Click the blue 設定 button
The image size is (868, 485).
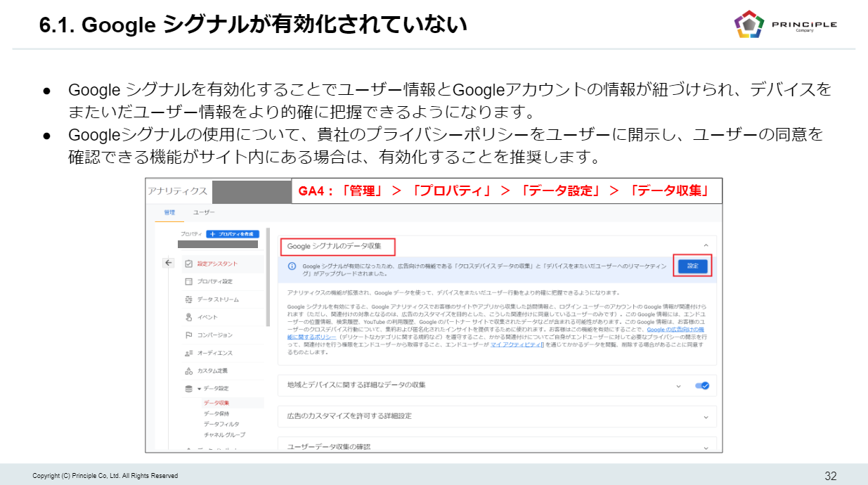point(692,265)
